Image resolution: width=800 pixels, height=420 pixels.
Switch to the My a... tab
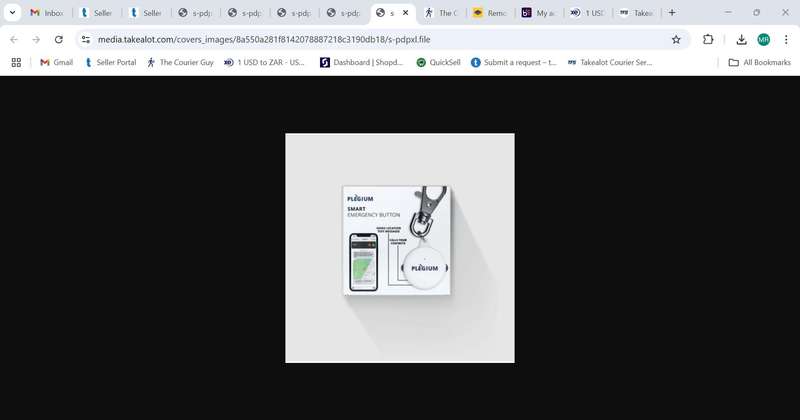tap(539, 13)
